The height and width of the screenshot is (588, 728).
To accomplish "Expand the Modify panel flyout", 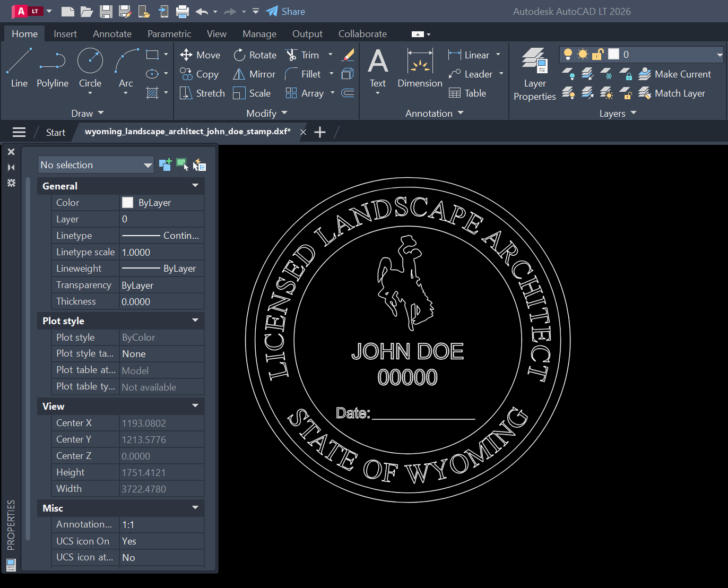I will pos(267,113).
